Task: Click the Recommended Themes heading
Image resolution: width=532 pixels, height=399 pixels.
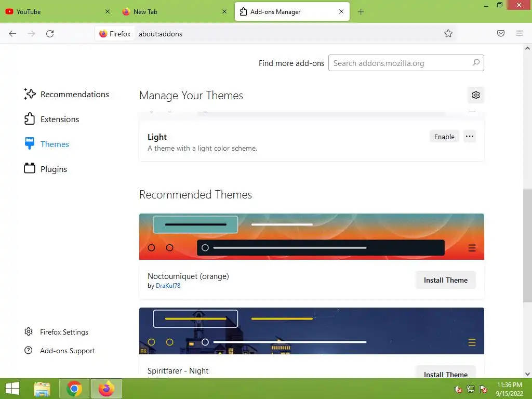Action: pyautogui.click(x=195, y=194)
